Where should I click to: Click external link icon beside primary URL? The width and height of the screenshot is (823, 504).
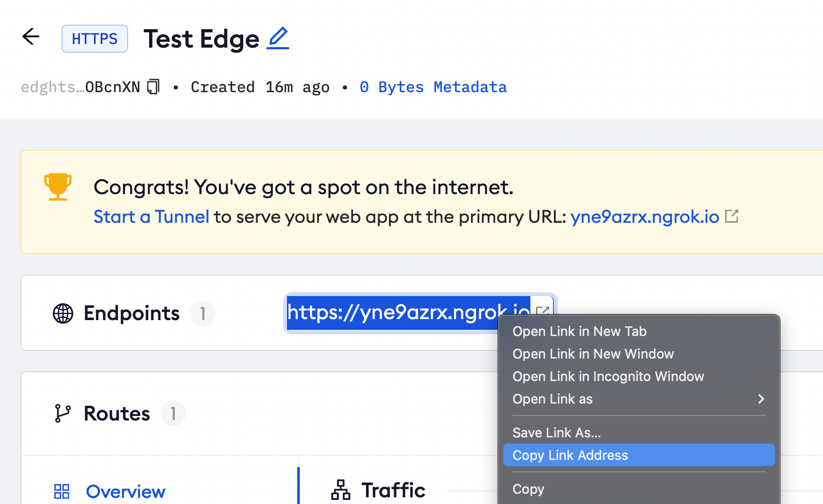(732, 217)
